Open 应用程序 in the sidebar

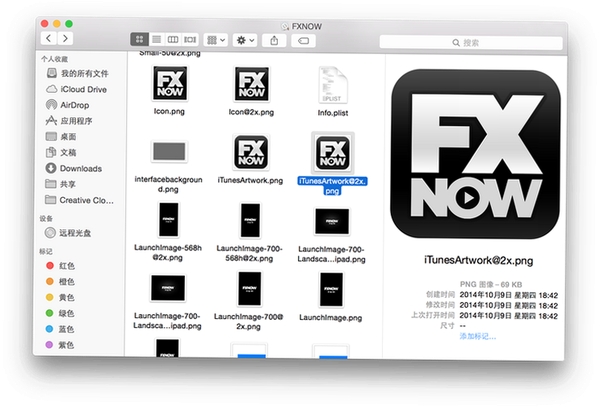click(69, 121)
